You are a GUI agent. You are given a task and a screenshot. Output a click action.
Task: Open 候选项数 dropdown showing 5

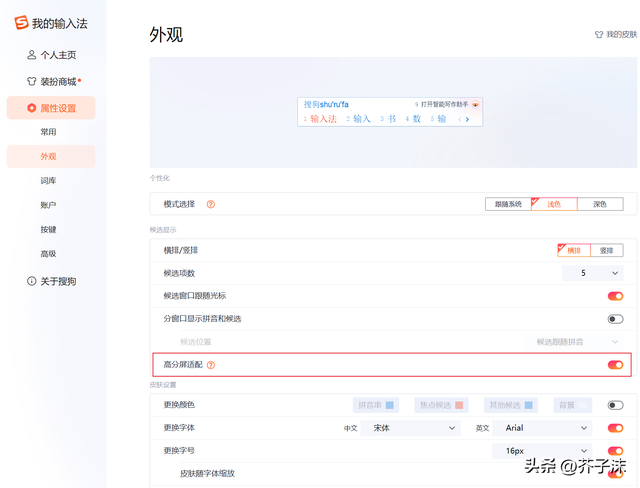(593, 273)
